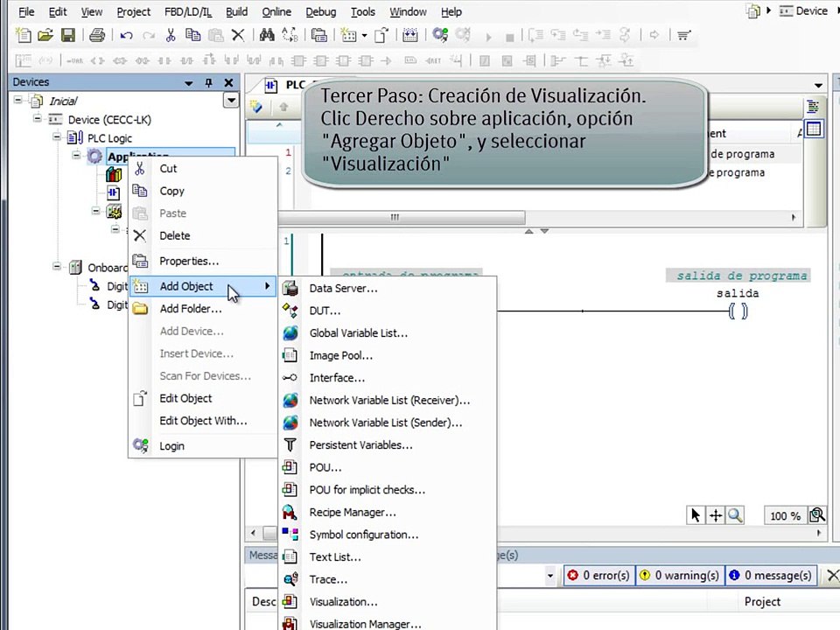Switch declaration editor to tabular view icon
840x630 pixels.
click(814, 129)
